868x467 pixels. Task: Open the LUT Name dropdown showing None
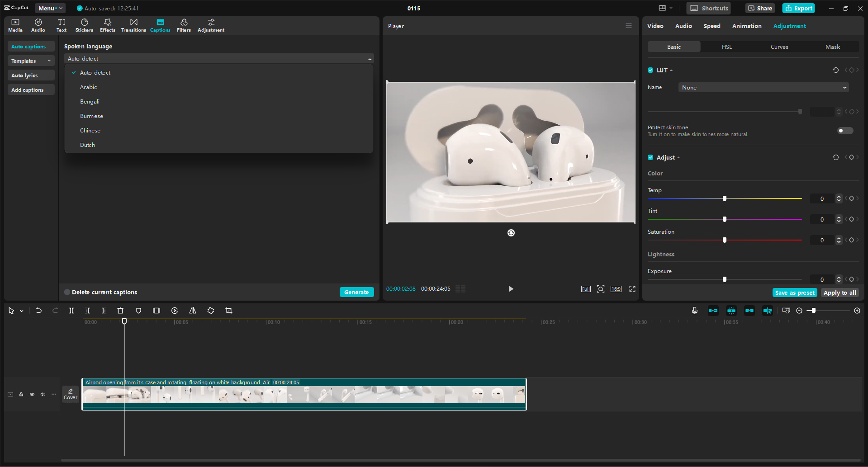763,87
